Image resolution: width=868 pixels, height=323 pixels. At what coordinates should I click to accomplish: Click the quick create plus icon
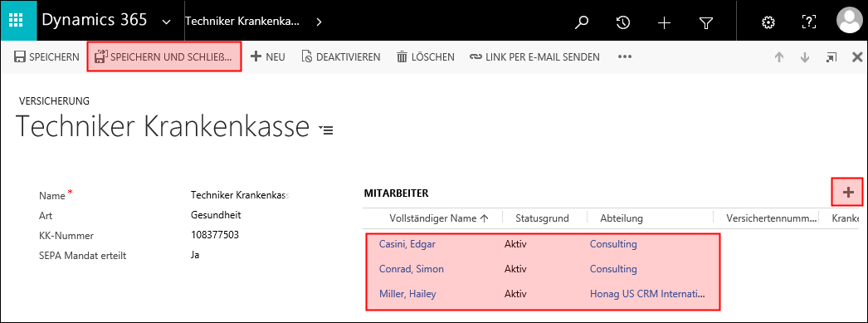664,22
